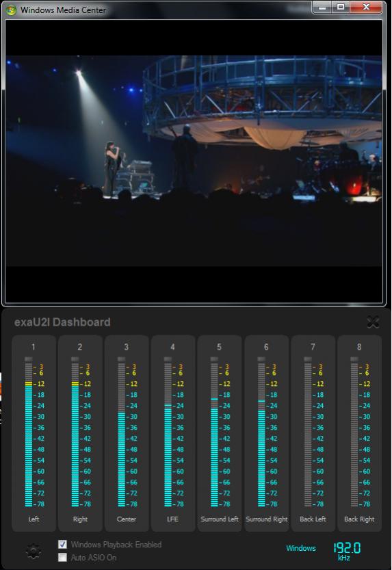Click the exaU2I Dashboard title
Image resolution: width=392 pixels, height=570 pixels.
62,322
